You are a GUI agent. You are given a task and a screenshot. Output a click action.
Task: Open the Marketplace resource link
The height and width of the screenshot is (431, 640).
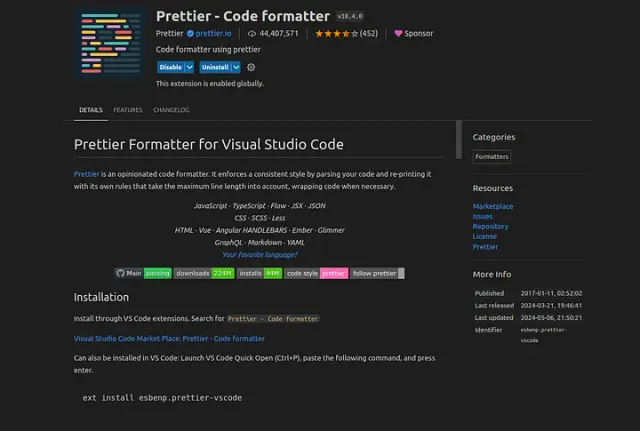(493, 206)
